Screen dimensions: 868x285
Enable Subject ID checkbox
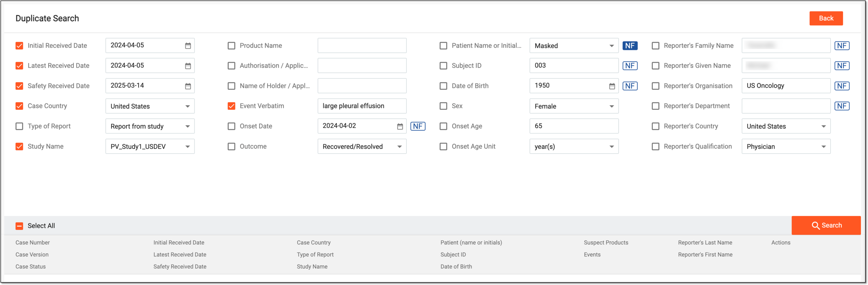coord(443,66)
